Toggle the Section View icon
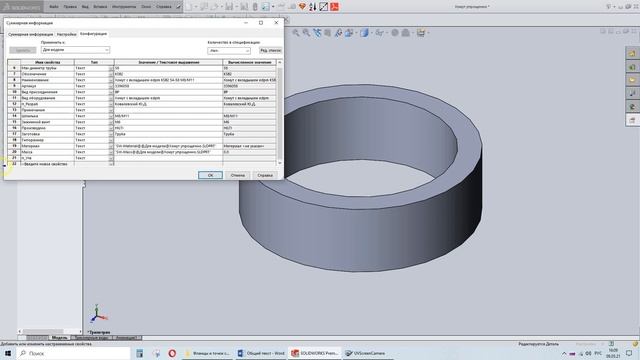The width and height of the screenshot is (640, 360). tap(327, 33)
